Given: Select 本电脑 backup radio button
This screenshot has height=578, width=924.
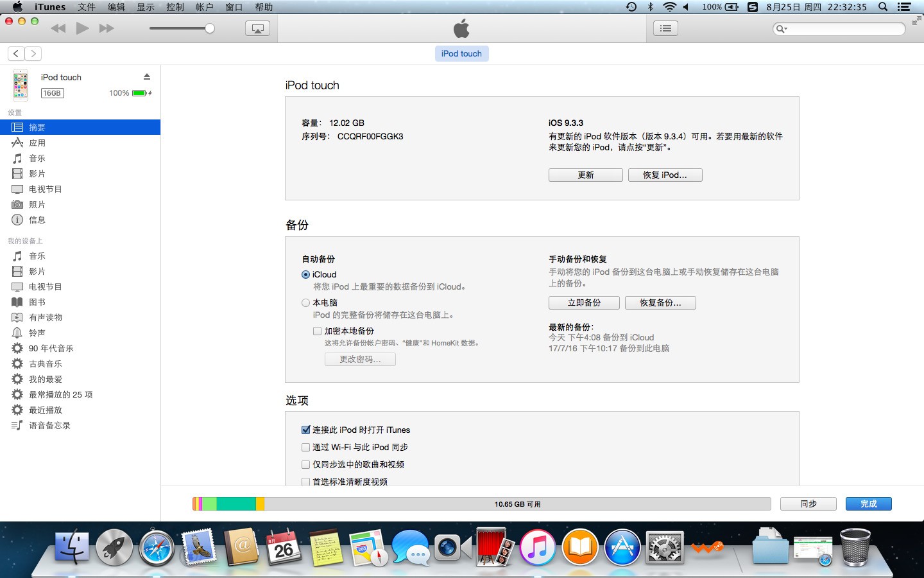Looking at the screenshot, I should pos(305,302).
